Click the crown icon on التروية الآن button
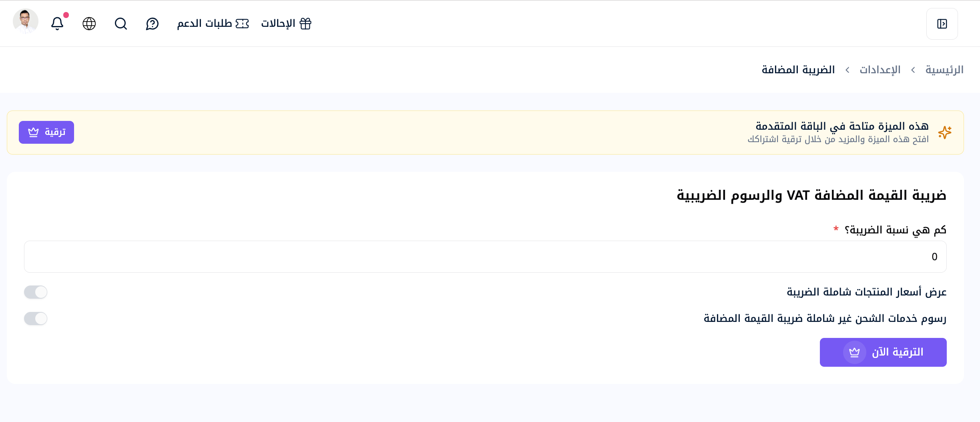Image resolution: width=980 pixels, height=422 pixels. pos(854,352)
